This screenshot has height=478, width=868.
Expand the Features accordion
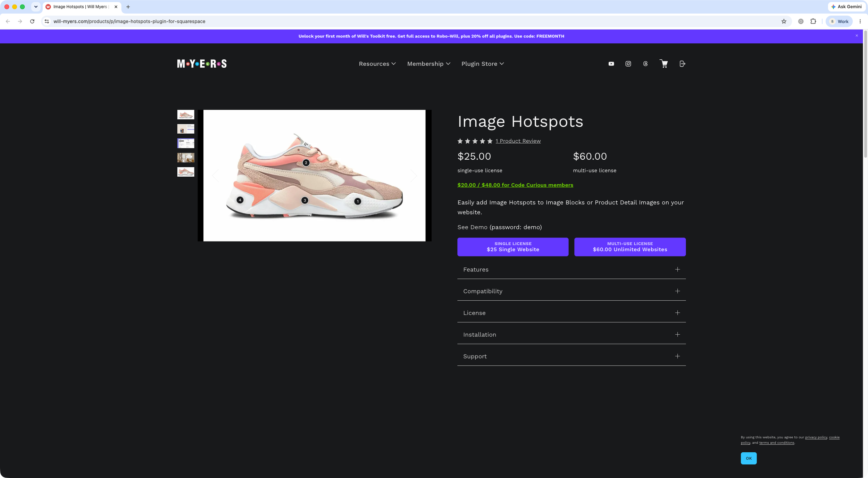[x=571, y=270]
